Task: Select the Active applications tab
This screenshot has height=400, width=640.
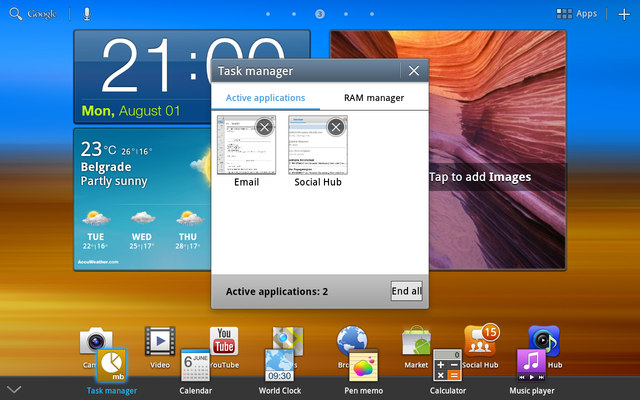Action: point(265,98)
